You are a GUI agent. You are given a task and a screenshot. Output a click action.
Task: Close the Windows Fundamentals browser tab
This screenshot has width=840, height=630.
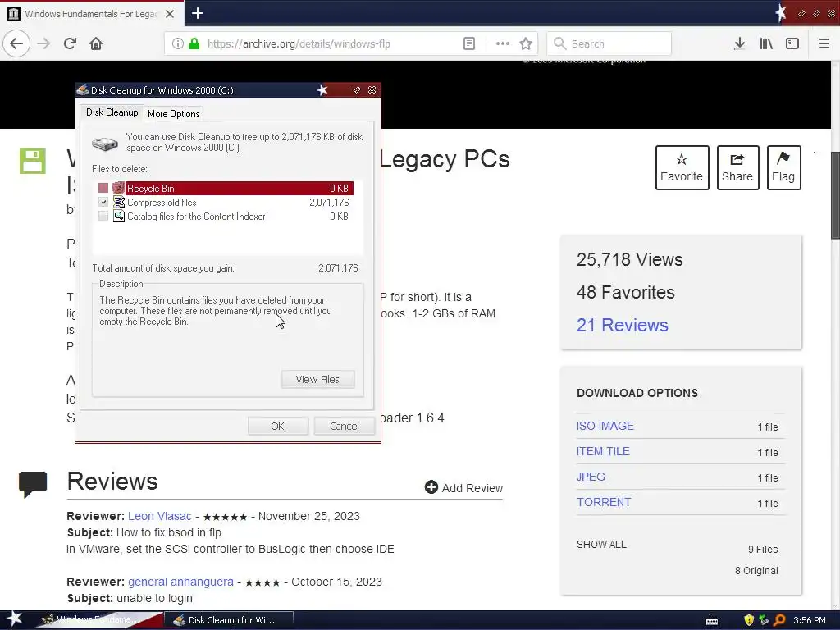170,14
